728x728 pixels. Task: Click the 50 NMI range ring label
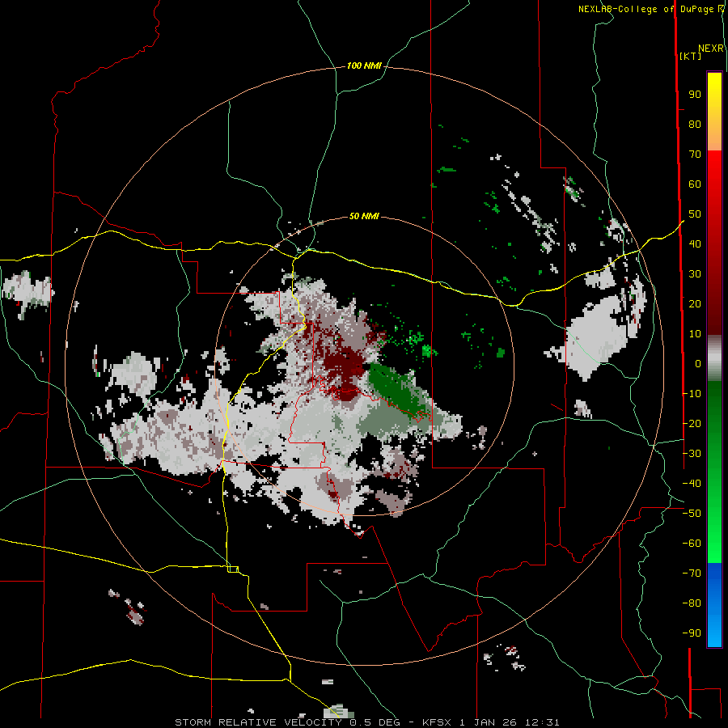point(364,216)
